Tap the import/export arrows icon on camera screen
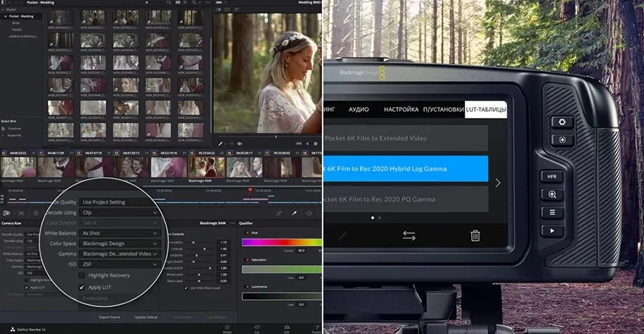This screenshot has height=334, width=644. point(409,235)
